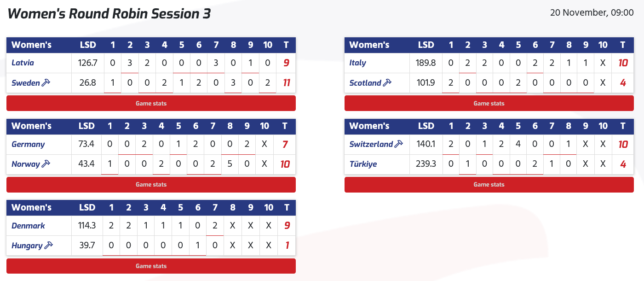
Task: Click the hammer icon next to Switzerland
Action: tap(398, 144)
